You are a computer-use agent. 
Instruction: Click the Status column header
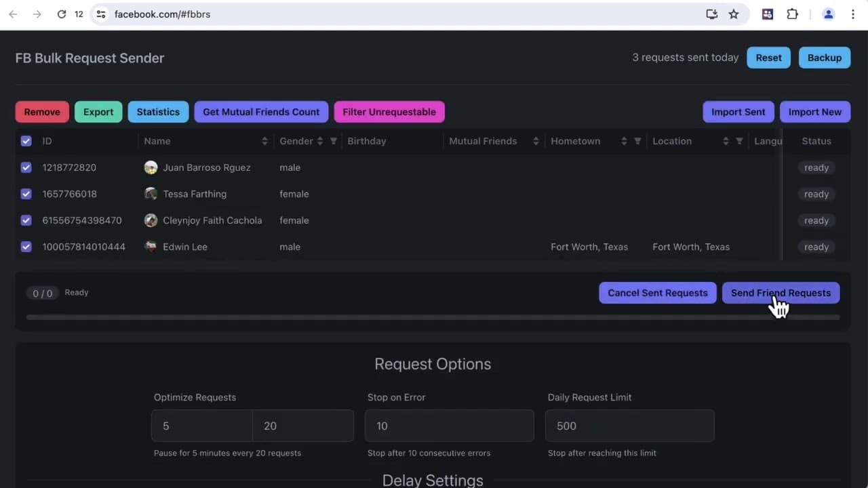[816, 141]
